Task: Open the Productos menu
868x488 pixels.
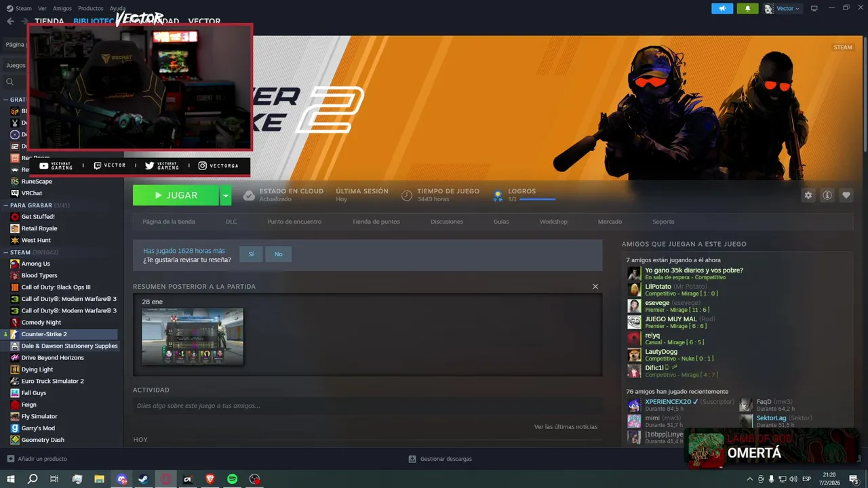Action: (x=91, y=8)
